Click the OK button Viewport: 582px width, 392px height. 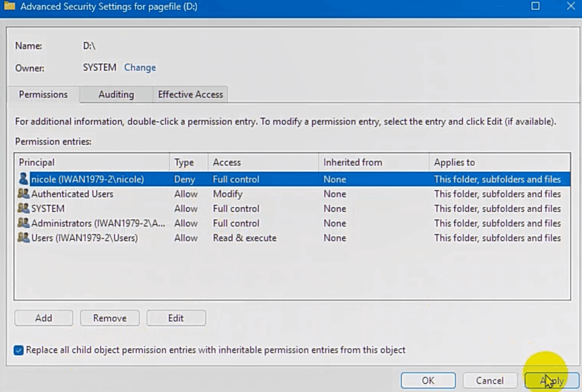[428, 380]
